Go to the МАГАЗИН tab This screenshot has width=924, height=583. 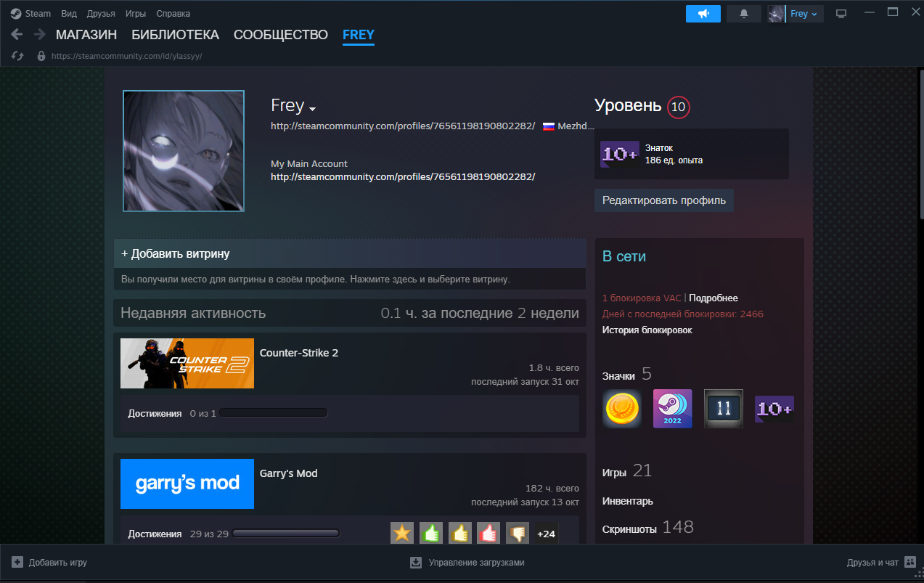click(86, 34)
